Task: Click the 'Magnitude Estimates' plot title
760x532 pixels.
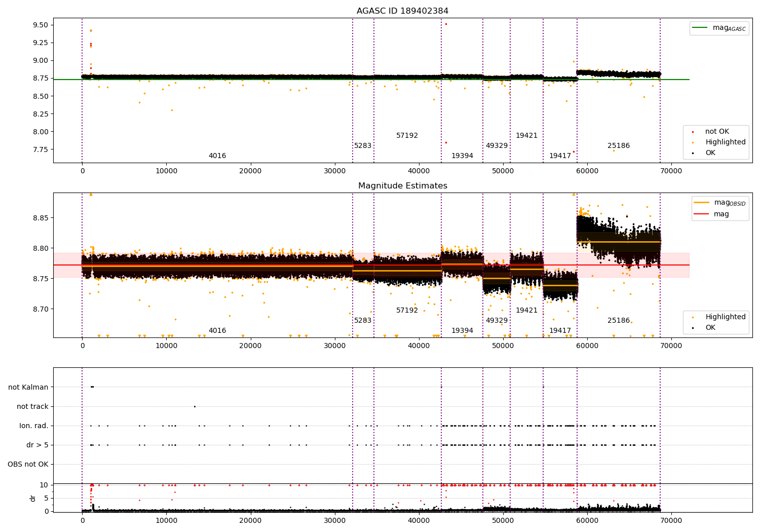Action: pyautogui.click(x=402, y=186)
